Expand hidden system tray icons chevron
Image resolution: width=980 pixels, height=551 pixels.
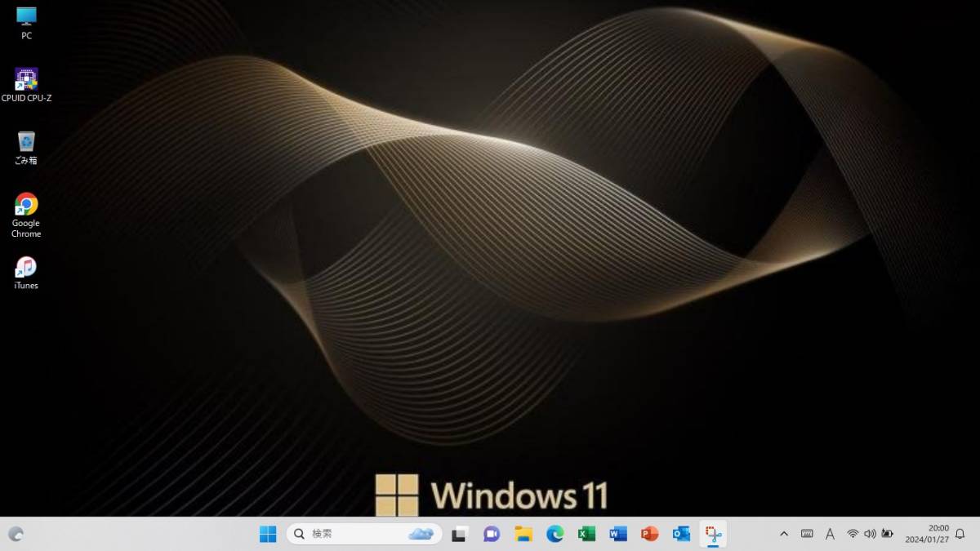784,534
